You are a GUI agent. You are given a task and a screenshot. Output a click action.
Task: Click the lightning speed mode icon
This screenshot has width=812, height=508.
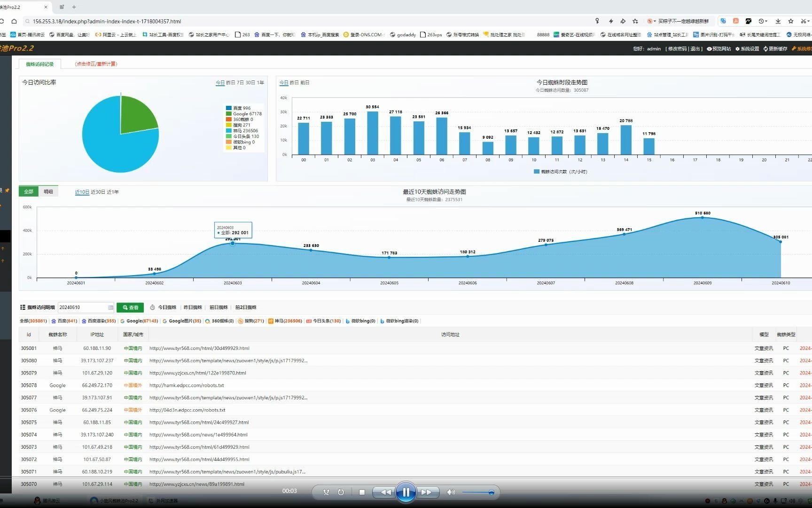point(610,21)
